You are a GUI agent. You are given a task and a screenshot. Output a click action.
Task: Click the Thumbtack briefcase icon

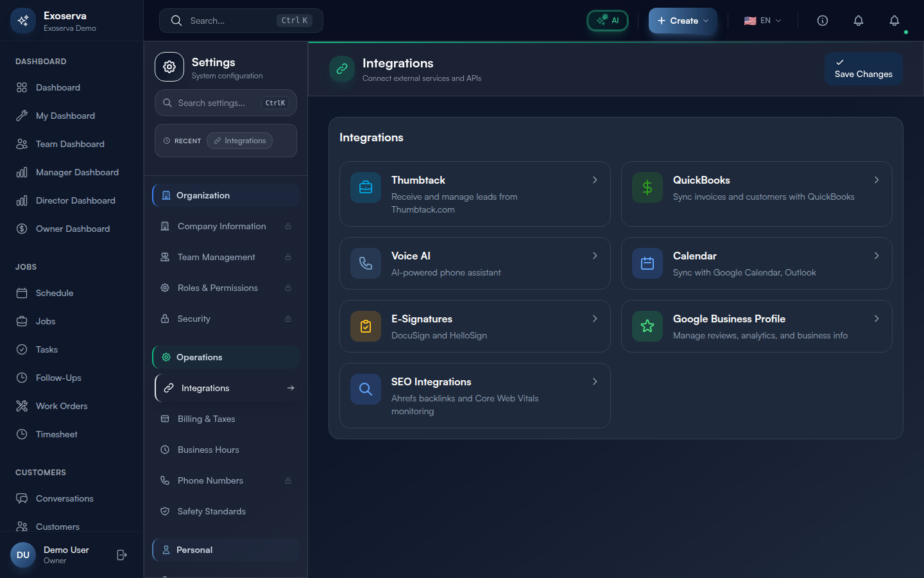coord(366,188)
